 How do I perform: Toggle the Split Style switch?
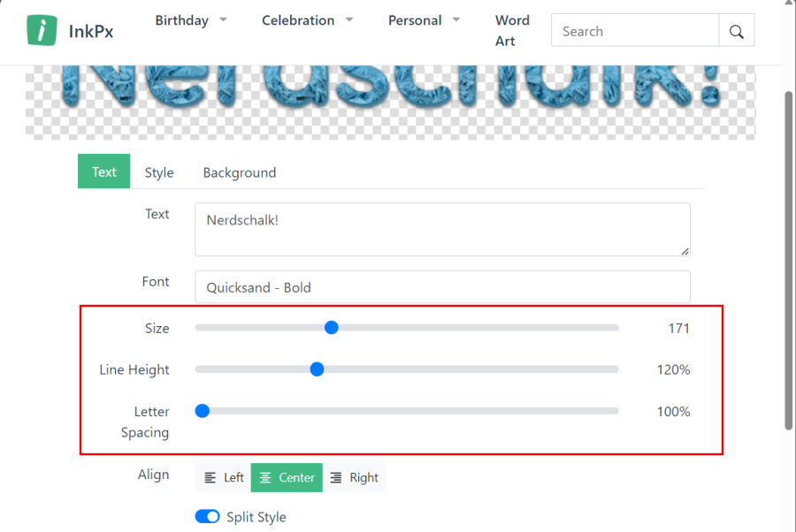click(207, 517)
